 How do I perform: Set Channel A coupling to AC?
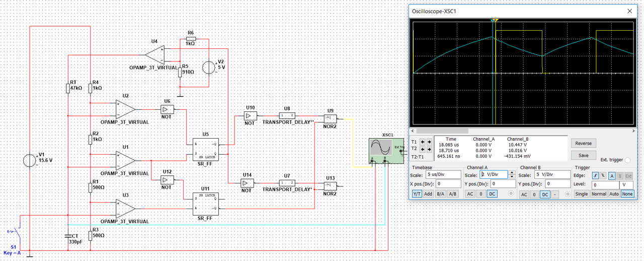click(x=470, y=193)
